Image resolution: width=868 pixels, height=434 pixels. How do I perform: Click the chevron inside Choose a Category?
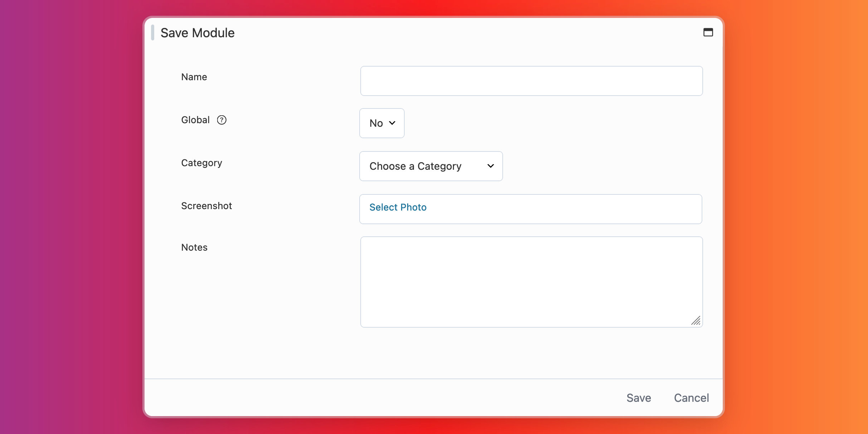coord(490,166)
